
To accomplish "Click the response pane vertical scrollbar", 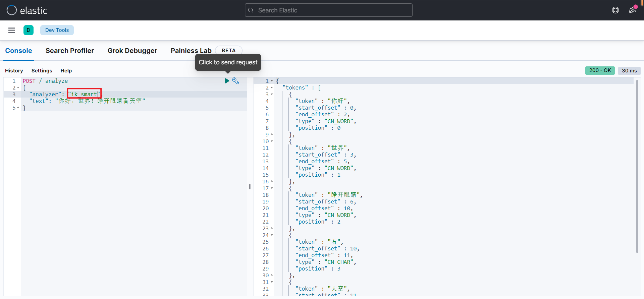I will point(637,166).
